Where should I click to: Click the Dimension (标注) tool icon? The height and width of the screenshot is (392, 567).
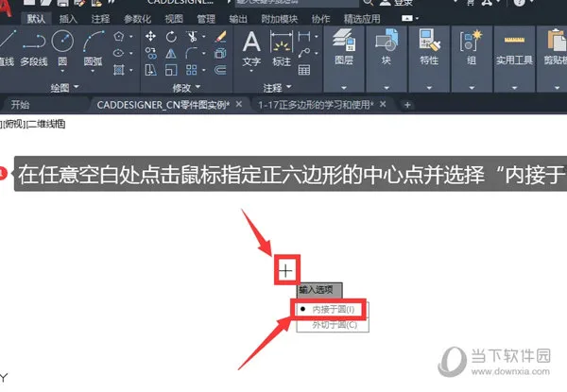(282, 43)
